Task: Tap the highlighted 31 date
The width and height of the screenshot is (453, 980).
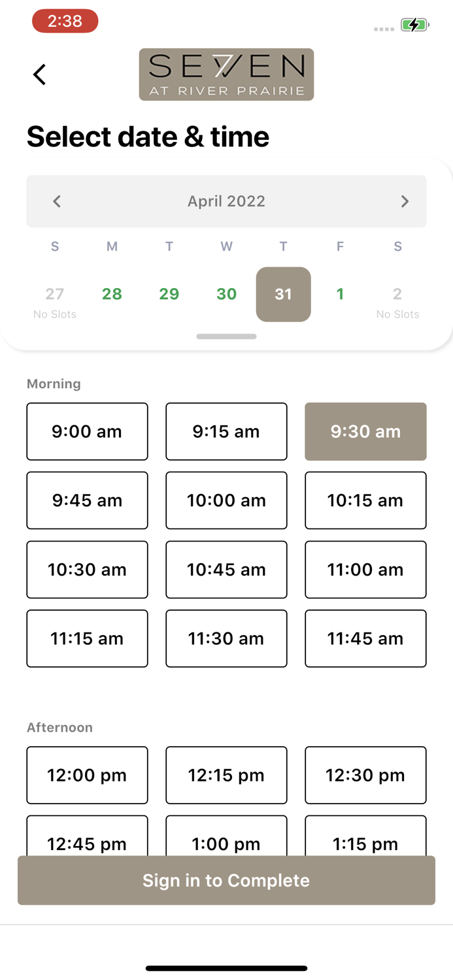Action: click(x=283, y=294)
